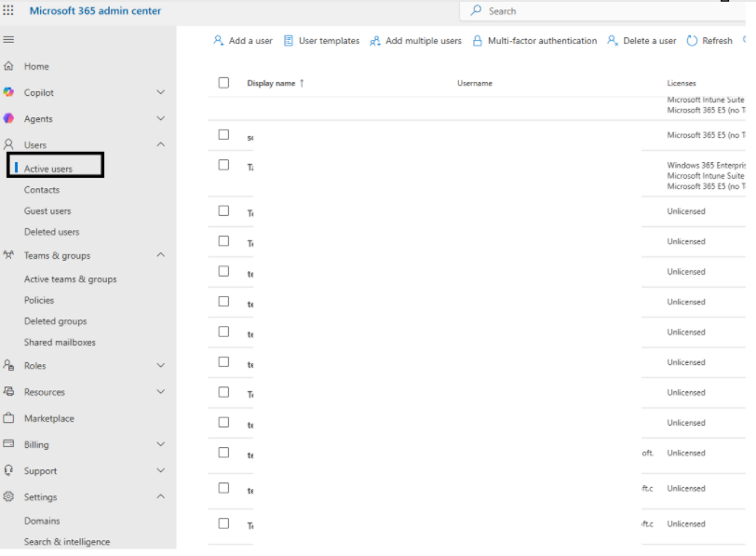756x556 pixels.
Task: Click the Display name column header
Action: pyautogui.click(x=271, y=83)
